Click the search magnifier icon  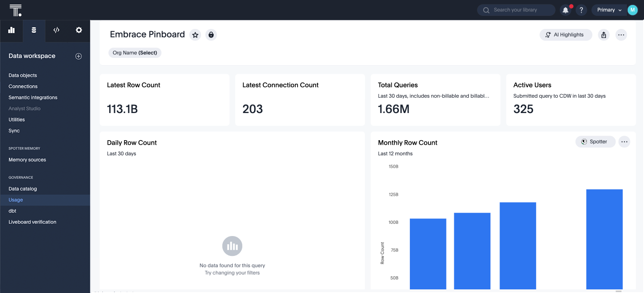point(486,10)
